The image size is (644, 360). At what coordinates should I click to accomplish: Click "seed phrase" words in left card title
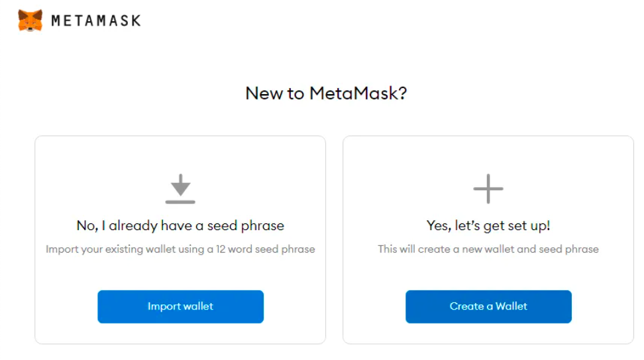[x=245, y=225]
